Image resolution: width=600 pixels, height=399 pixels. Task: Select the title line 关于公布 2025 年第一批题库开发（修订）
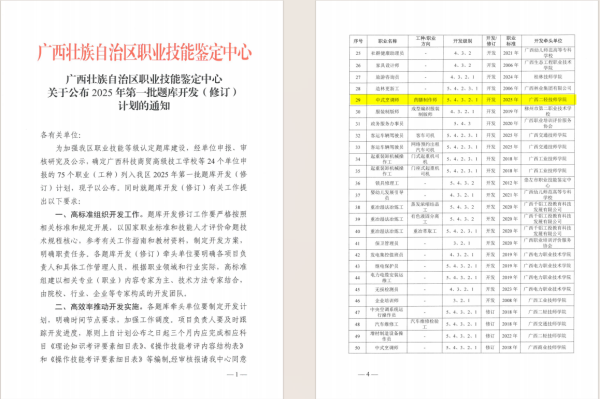coord(143,92)
